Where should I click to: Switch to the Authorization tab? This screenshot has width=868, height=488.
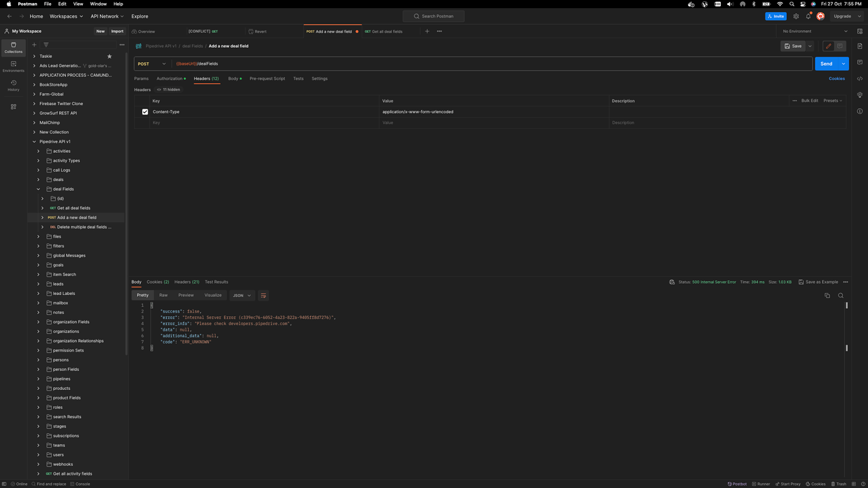(x=171, y=79)
